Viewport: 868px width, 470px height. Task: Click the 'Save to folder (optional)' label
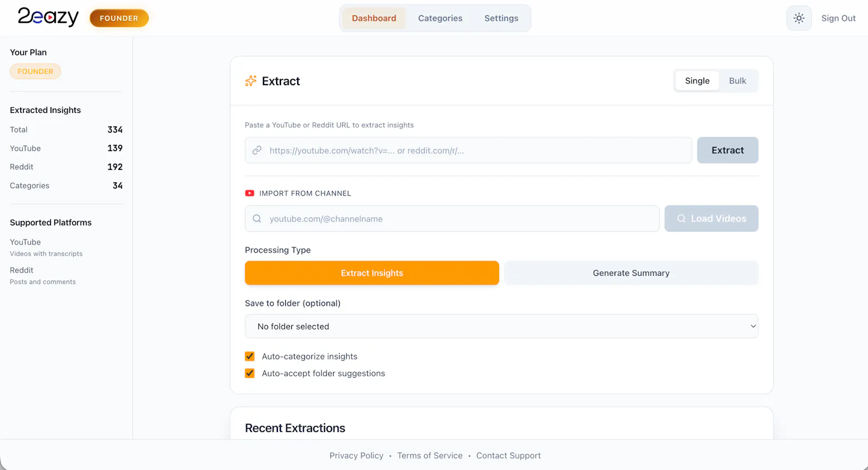point(292,303)
